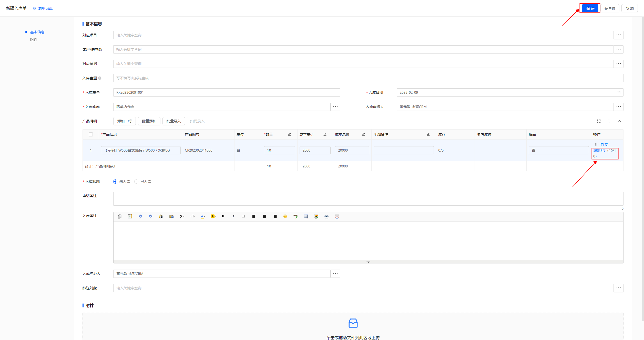Viewport: 644px width, 340px height.
Task: Click the 数量 field showing 10 in row 1
Action: coord(279,150)
